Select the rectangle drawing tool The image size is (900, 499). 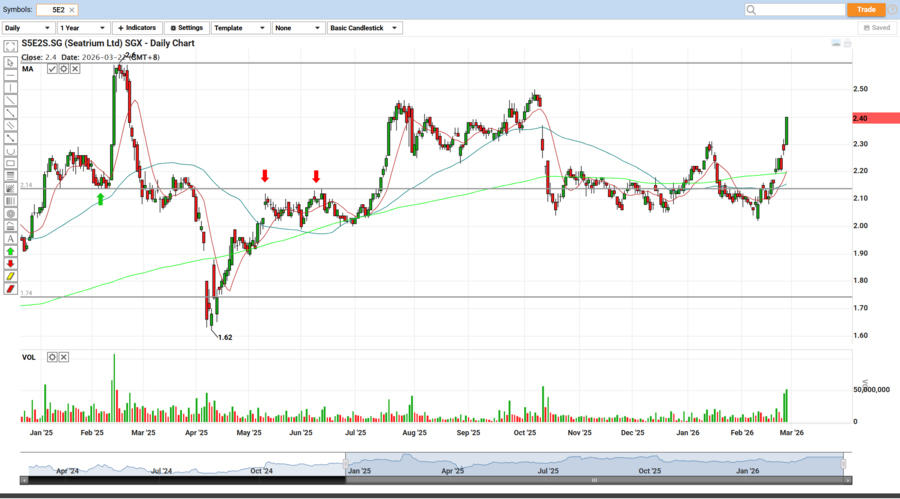(x=10, y=163)
